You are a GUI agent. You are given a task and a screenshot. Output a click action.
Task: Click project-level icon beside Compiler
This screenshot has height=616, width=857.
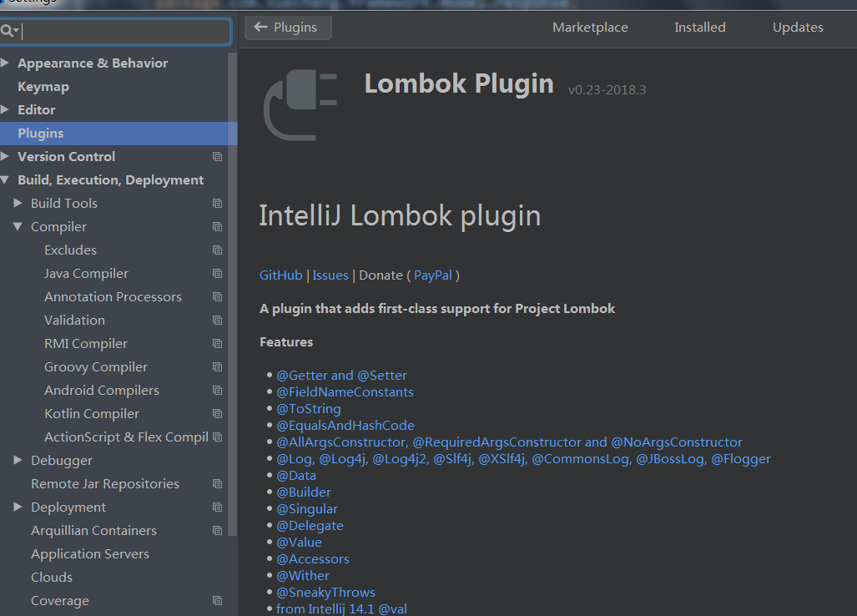coord(218,227)
